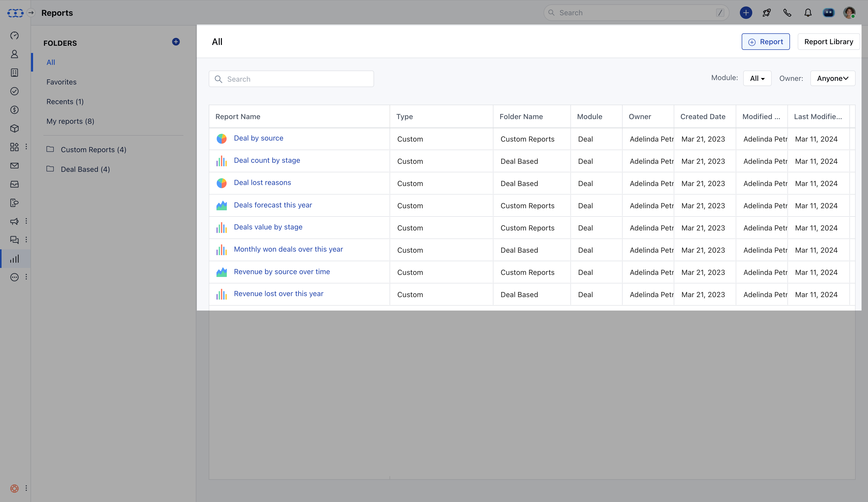Open the phone dialer icon
The height and width of the screenshot is (502, 868).
click(x=787, y=13)
